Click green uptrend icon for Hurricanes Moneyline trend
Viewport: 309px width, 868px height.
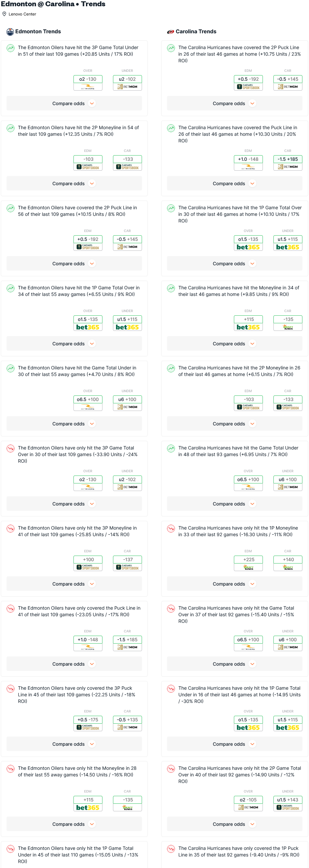click(171, 288)
